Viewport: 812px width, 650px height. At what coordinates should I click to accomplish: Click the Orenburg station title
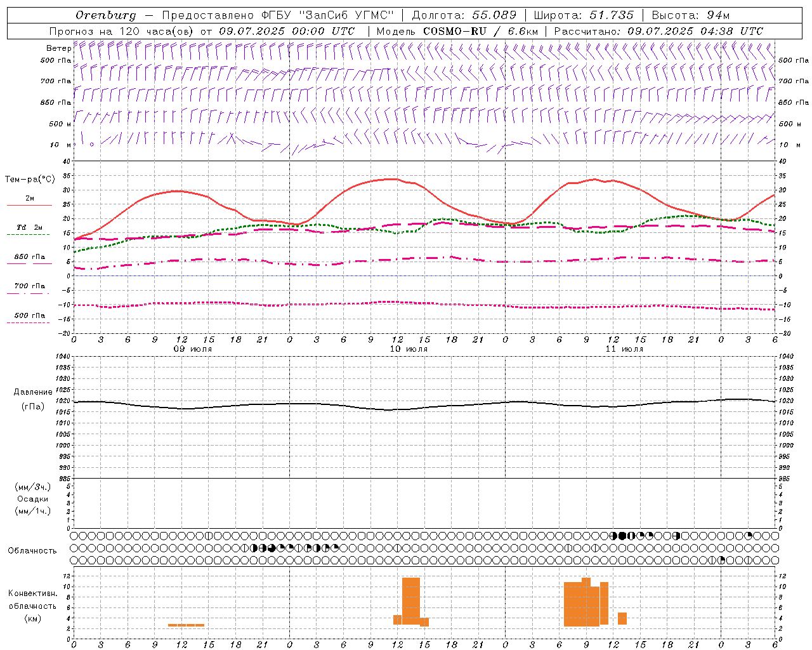[105, 15]
